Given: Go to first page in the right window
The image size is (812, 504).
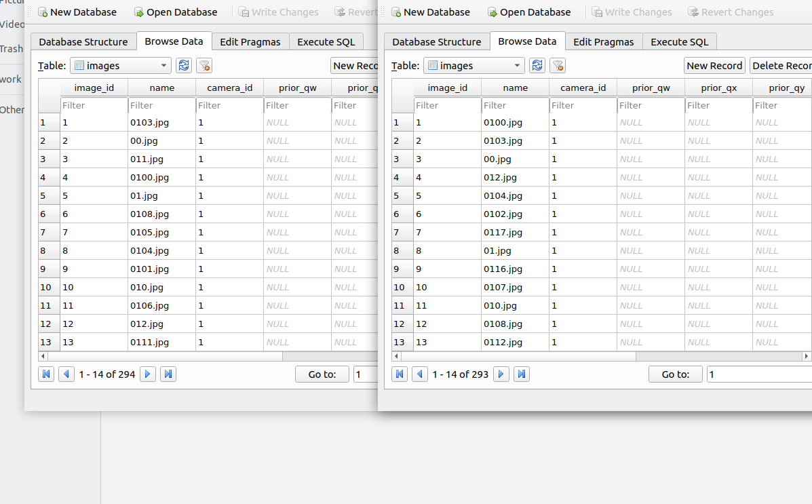Looking at the screenshot, I should [400, 374].
